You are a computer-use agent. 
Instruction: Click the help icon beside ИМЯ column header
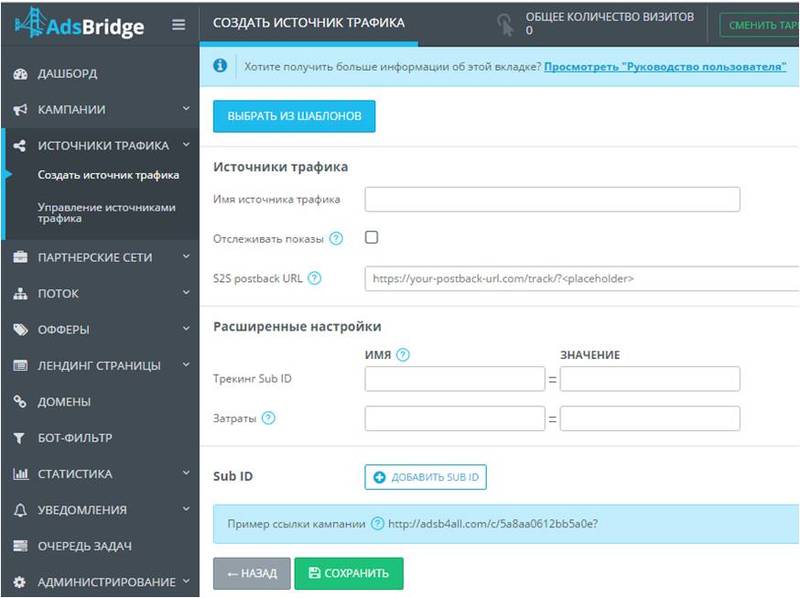click(x=403, y=355)
